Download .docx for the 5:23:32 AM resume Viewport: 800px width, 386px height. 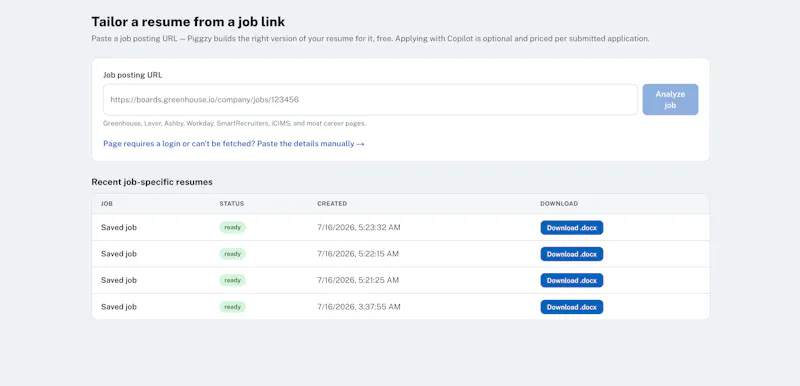point(571,227)
